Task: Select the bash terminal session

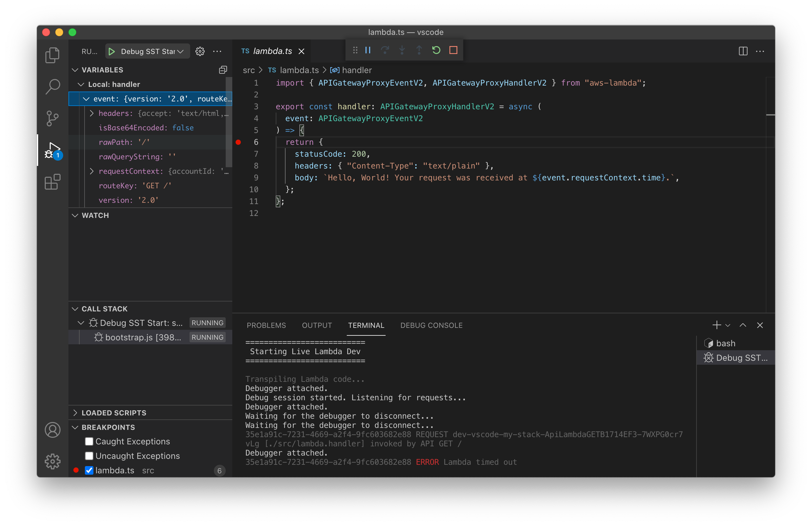Action: click(725, 343)
